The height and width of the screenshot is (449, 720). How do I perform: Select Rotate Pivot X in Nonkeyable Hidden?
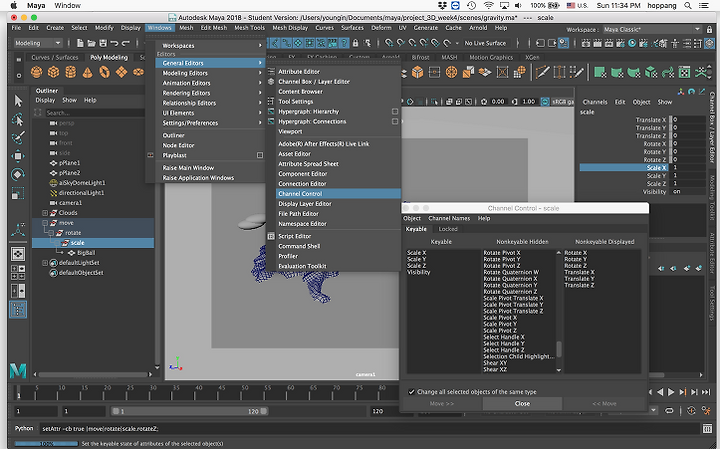tap(502, 253)
